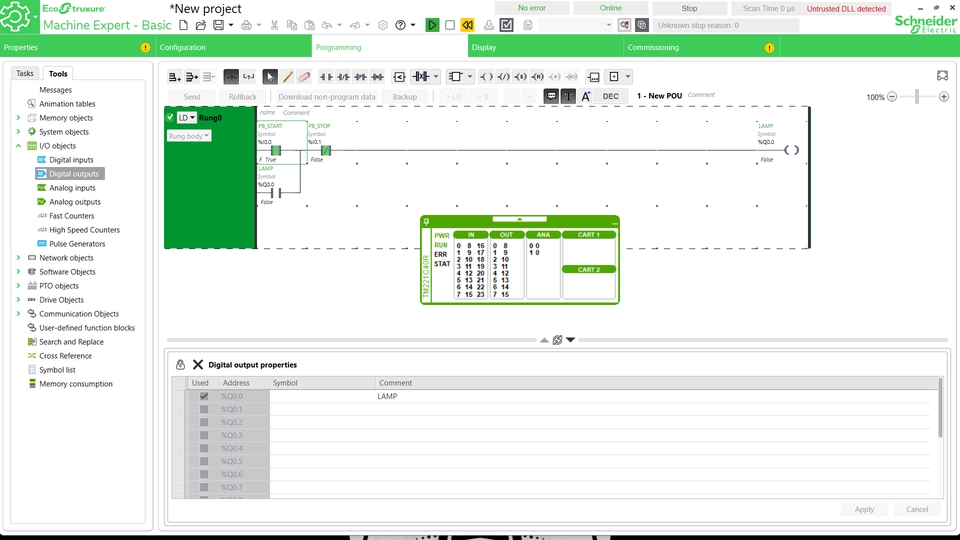The width and height of the screenshot is (960, 540).
Task: Toggle the Rung0 validity check mark
Action: click(x=170, y=118)
